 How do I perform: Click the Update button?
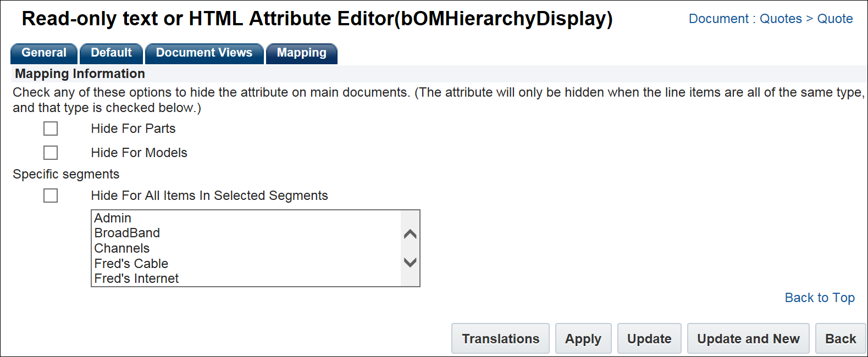[649, 339]
